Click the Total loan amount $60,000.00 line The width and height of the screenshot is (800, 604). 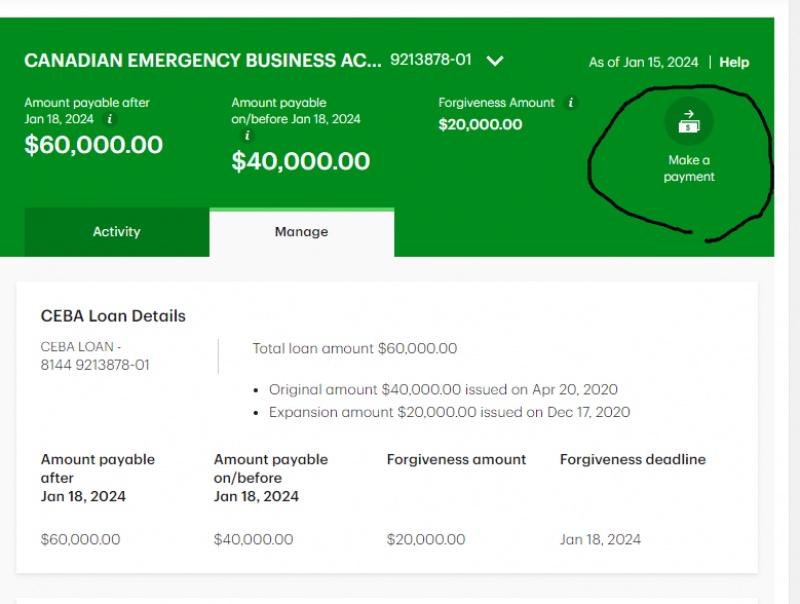tap(354, 348)
